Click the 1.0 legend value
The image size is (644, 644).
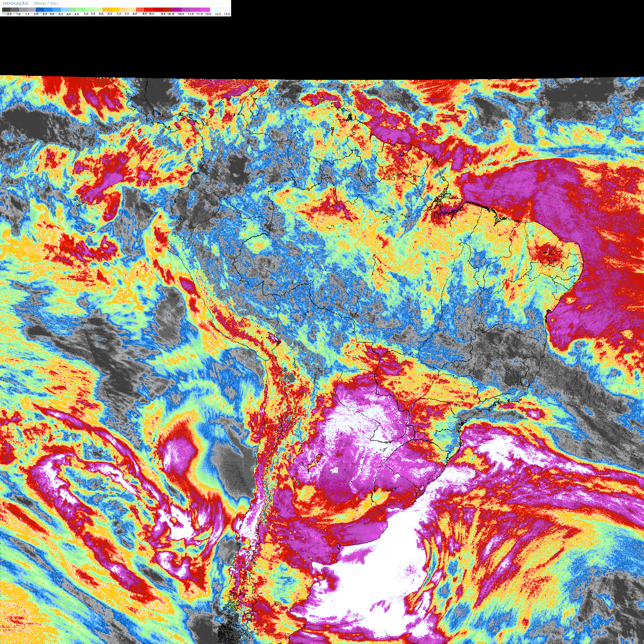pyautogui.click(x=18, y=14)
